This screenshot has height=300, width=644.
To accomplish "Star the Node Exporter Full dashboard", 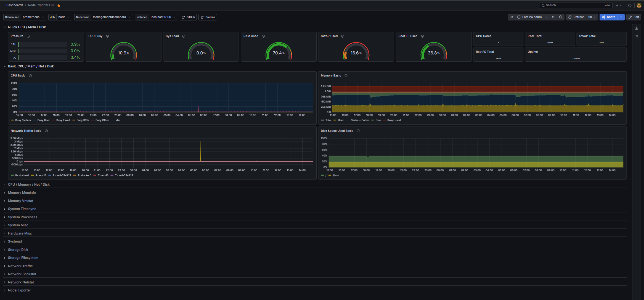I will pos(59,5).
